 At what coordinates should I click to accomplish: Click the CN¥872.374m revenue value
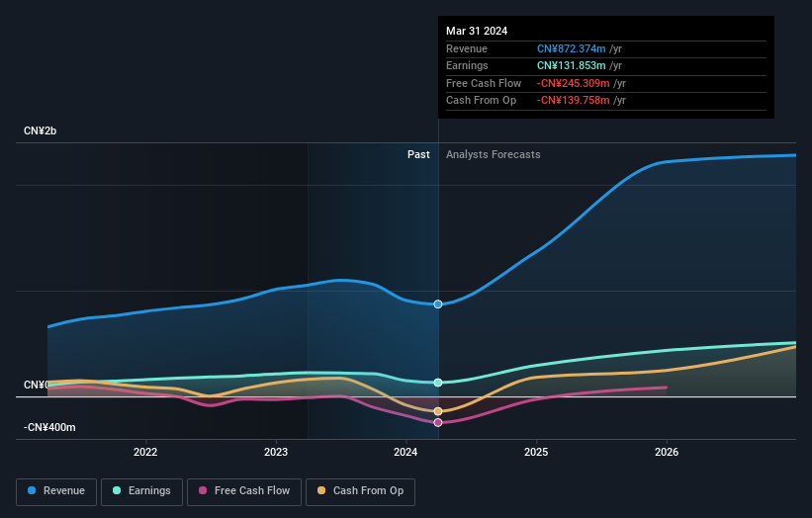pyautogui.click(x=572, y=48)
